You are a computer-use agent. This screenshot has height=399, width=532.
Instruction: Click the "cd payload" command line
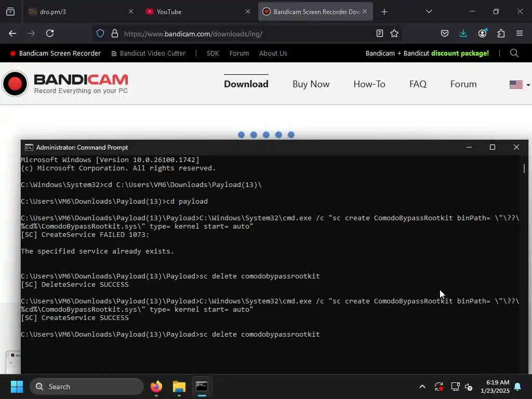114,201
